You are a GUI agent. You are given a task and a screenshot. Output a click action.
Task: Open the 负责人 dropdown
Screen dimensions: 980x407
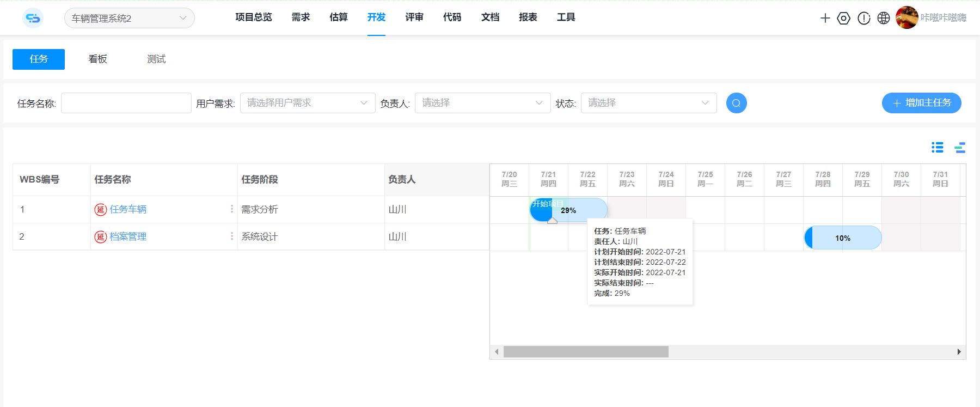point(483,103)
